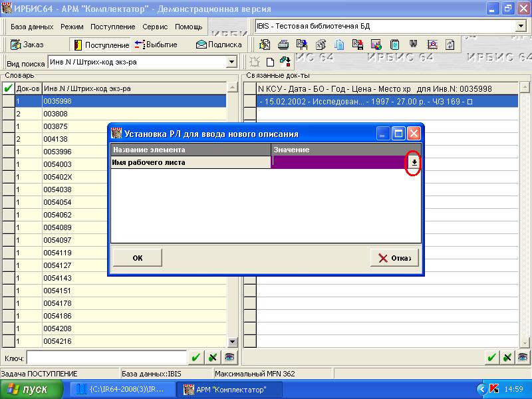Click the green checkmark dictionary column header

[x=8, y=88]
